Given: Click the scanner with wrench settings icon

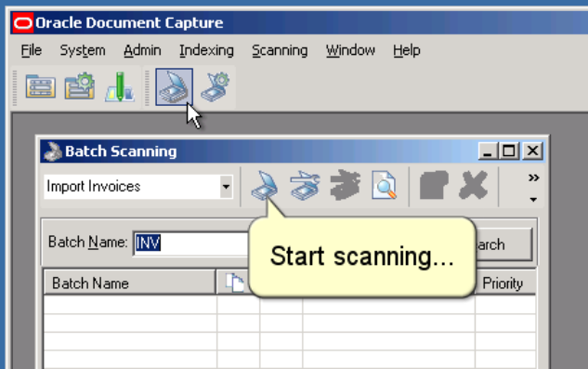Looking at the screenshot, I should coord(305,185).
